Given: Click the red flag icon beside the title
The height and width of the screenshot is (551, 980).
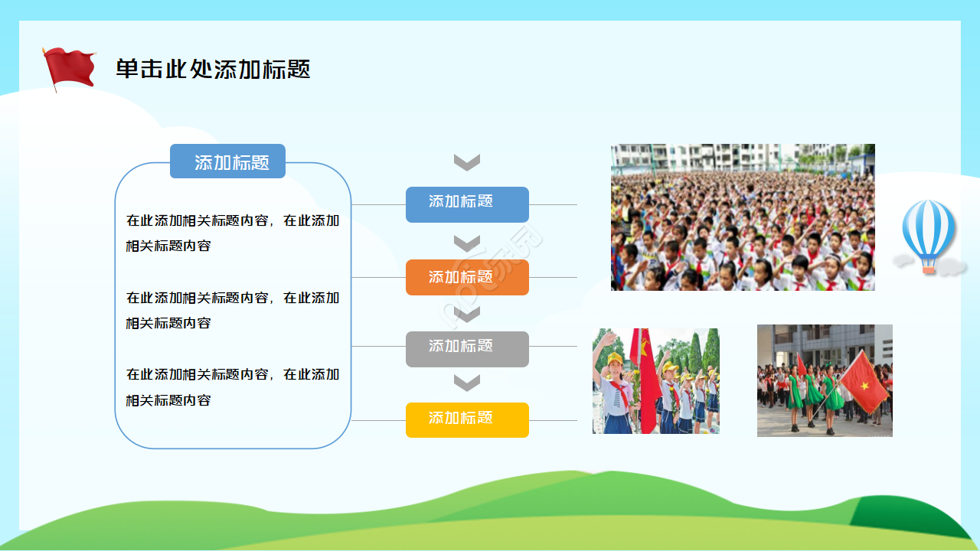Looking at the screenshot, I should [x=69, y=69].
